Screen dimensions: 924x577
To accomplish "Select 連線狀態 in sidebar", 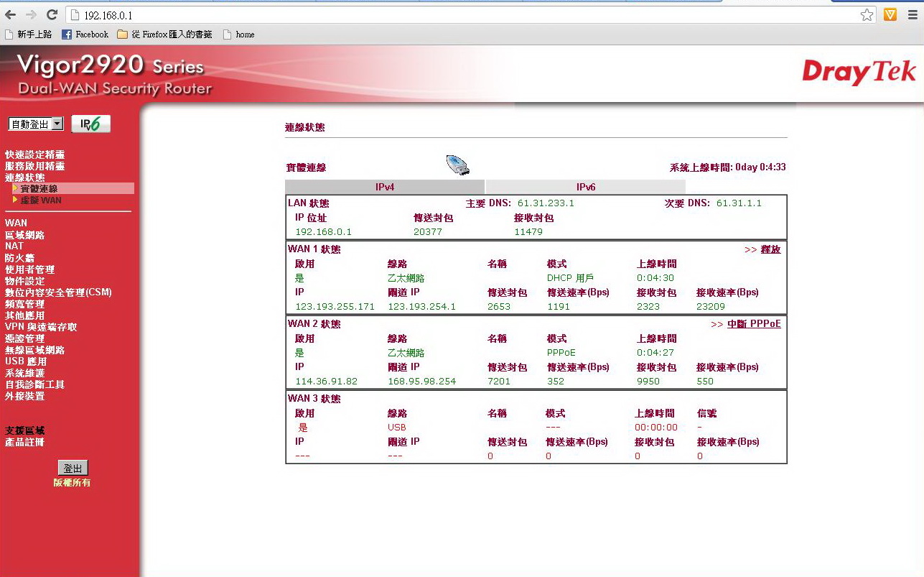I will [24, 177].
